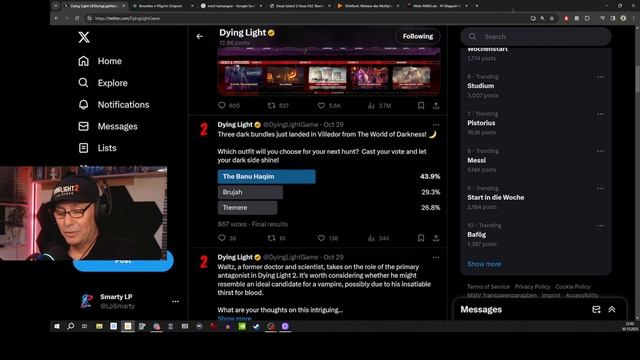Share the poll post
Image resolution: width=640 pixels, height=360 pixels.
coord(436,238)
